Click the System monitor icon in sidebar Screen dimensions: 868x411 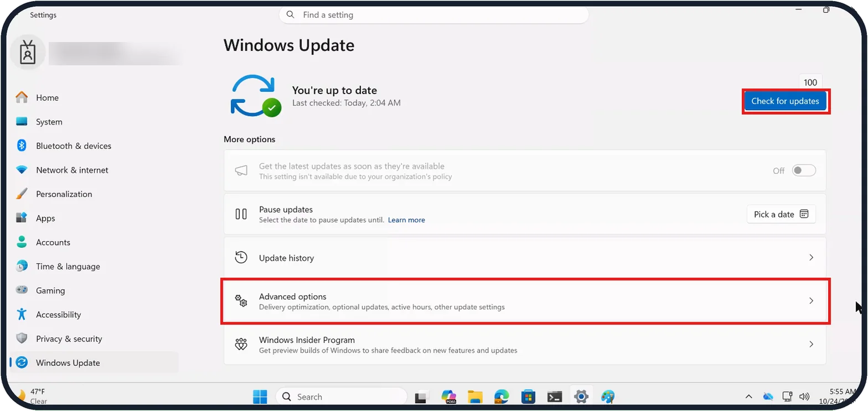click(x=22, y=122)
